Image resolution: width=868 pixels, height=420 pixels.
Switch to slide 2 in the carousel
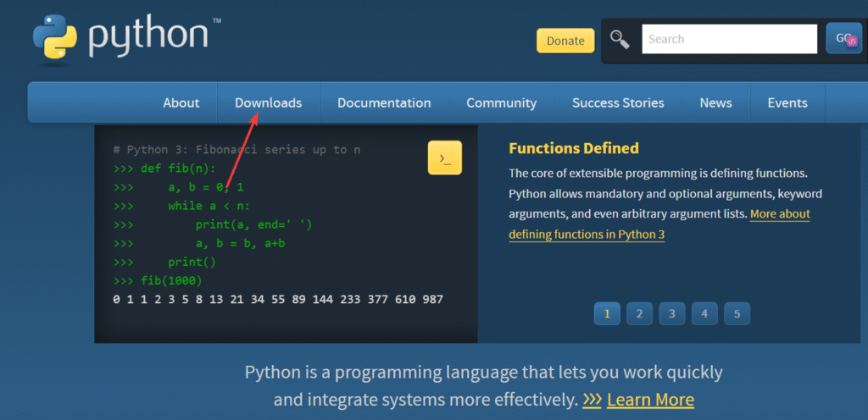point(639,313)
